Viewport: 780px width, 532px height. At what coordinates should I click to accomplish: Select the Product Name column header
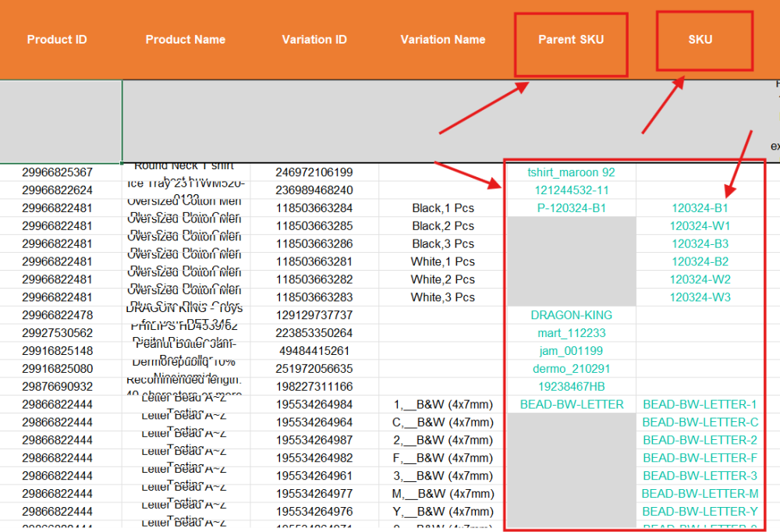(x=186, y=40)
